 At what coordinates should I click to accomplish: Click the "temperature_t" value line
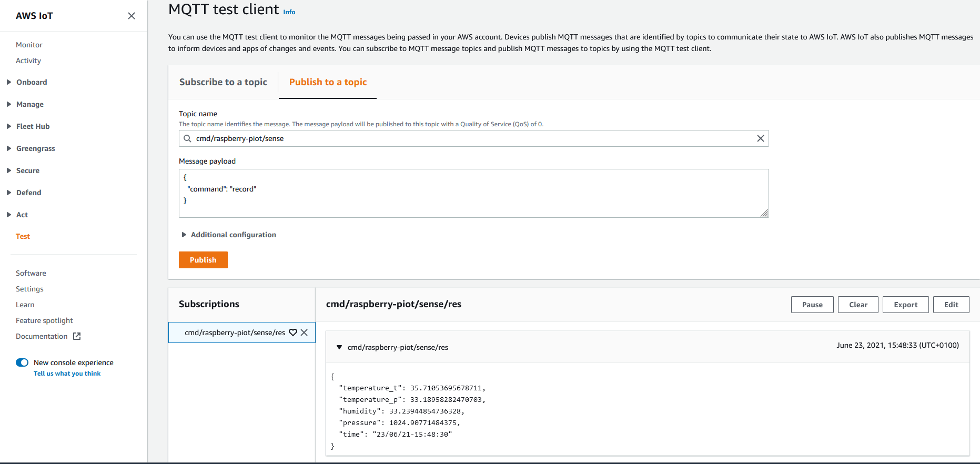pos(412,388)
